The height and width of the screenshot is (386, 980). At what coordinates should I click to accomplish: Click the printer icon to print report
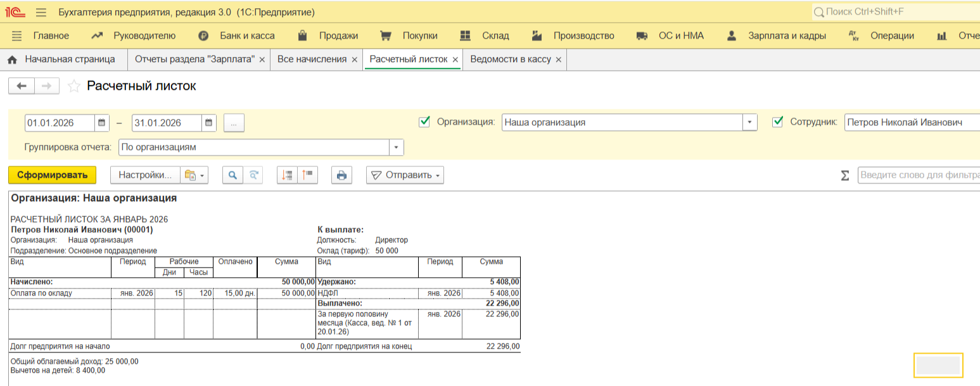pyautogui.click(x=341, y=175)
